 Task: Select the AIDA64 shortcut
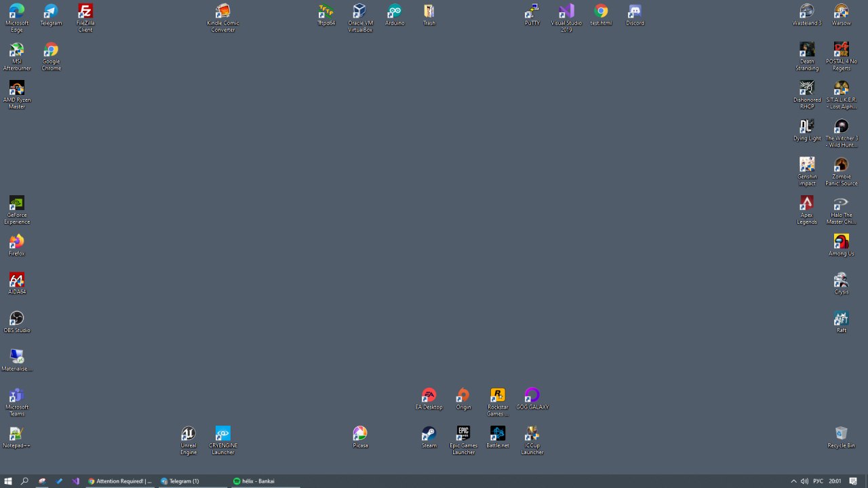pos(17,284)
